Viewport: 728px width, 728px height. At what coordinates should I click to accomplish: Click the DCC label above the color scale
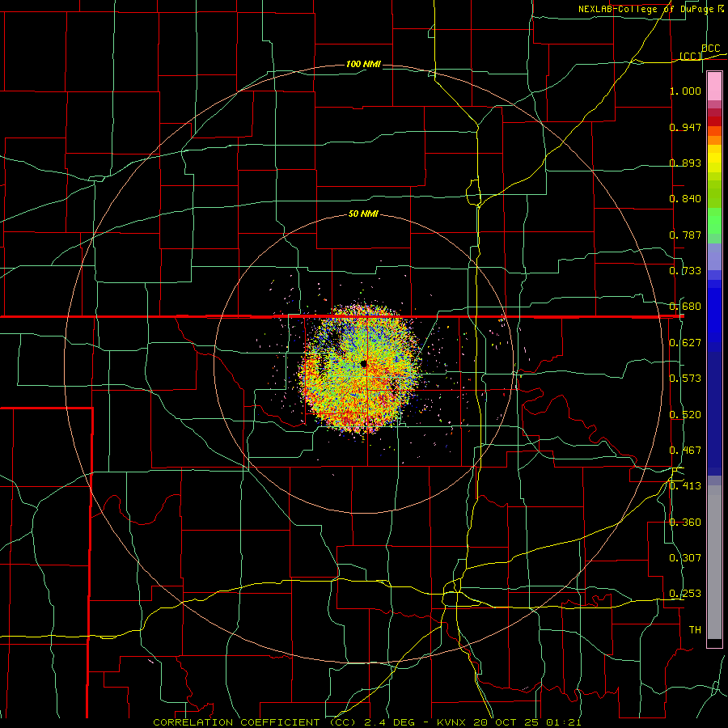coord(711,49)
